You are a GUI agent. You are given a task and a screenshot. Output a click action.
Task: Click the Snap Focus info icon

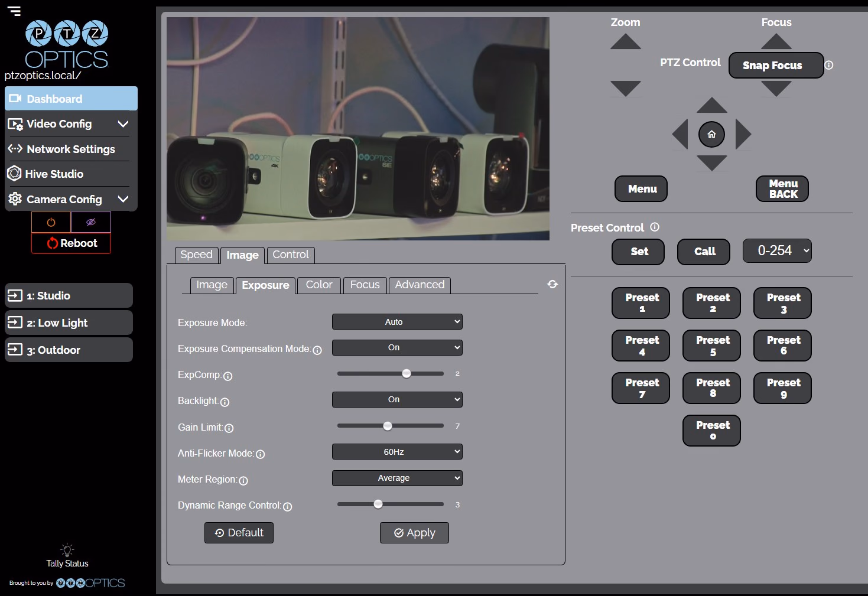coord(829,65)
